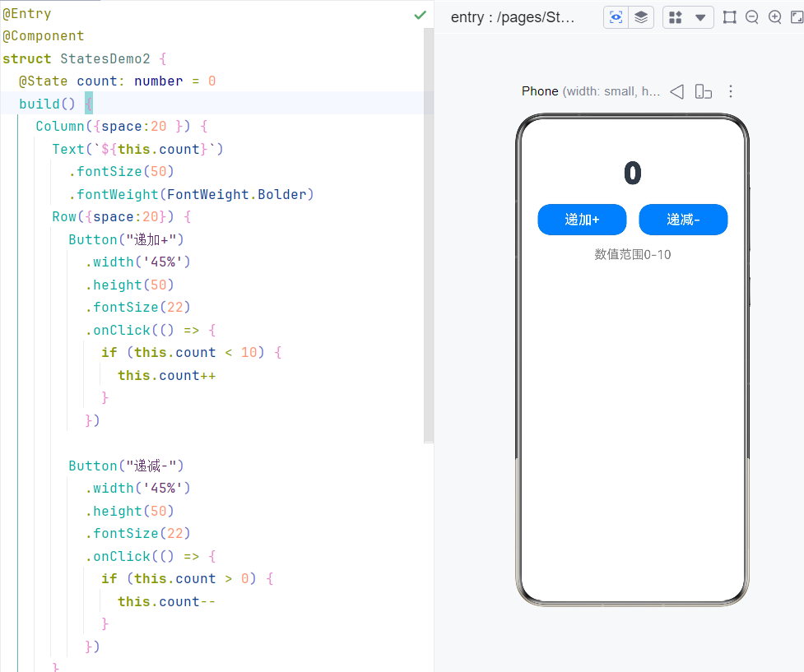Screen dimensions: 804x672
Task: Click the '@Entry' decorator line
Action: [26, 14]
